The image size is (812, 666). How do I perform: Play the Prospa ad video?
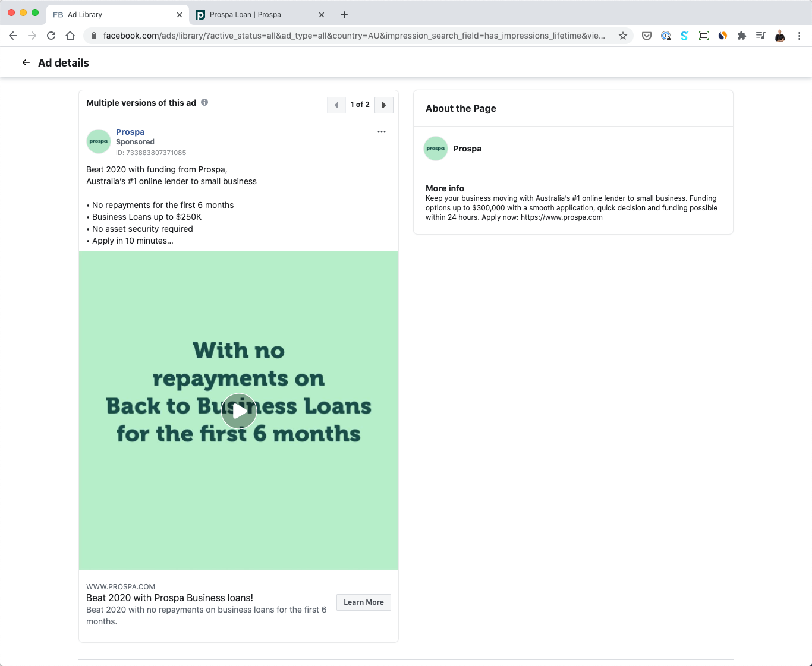239,411
